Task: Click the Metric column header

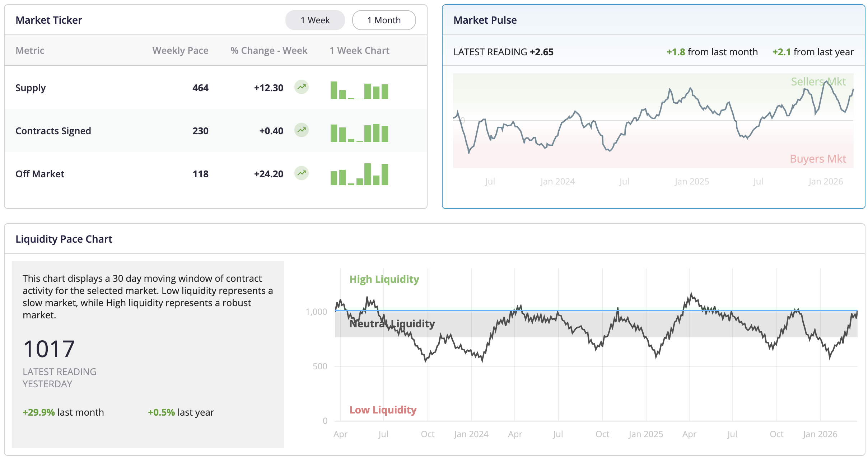Action: pos(30,51)
